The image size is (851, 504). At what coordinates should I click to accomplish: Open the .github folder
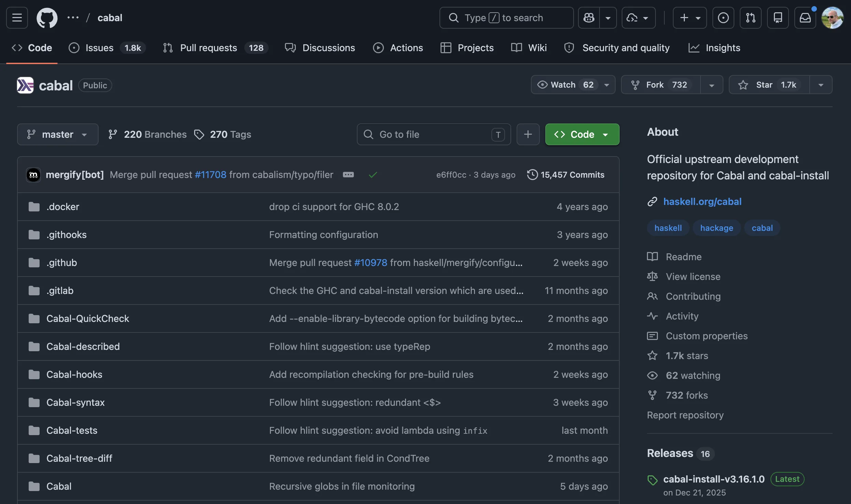pos(62,263)
